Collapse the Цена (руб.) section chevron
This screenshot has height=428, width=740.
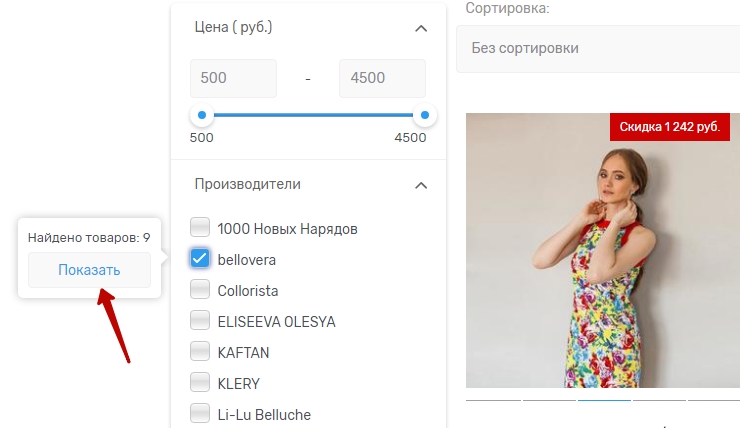click(x=421, y=28)
